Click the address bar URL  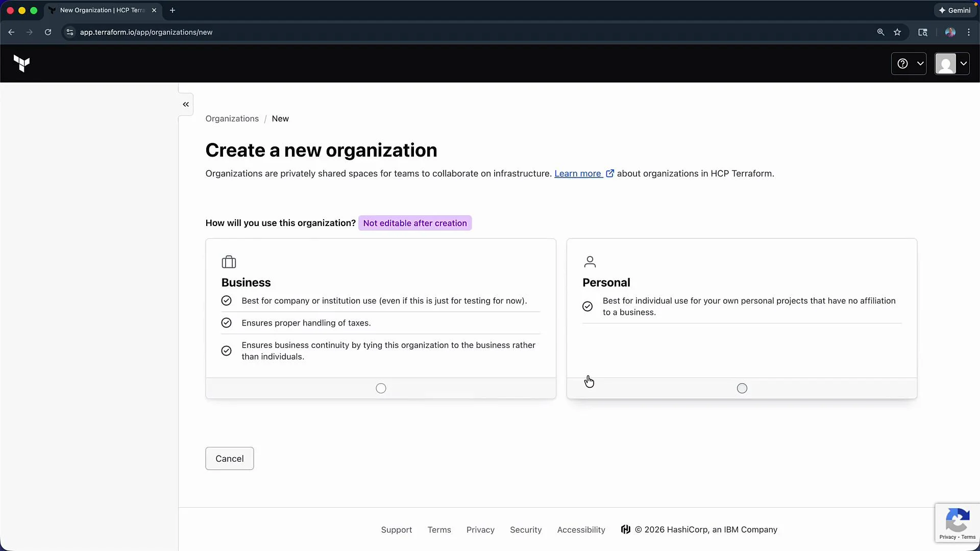tap(146, 32)
